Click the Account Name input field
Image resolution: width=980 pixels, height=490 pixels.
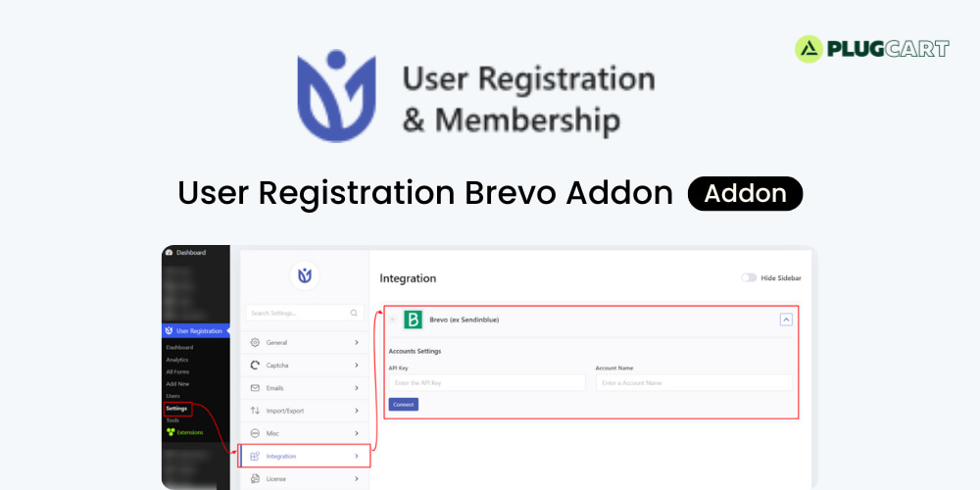tap(693, 382)
